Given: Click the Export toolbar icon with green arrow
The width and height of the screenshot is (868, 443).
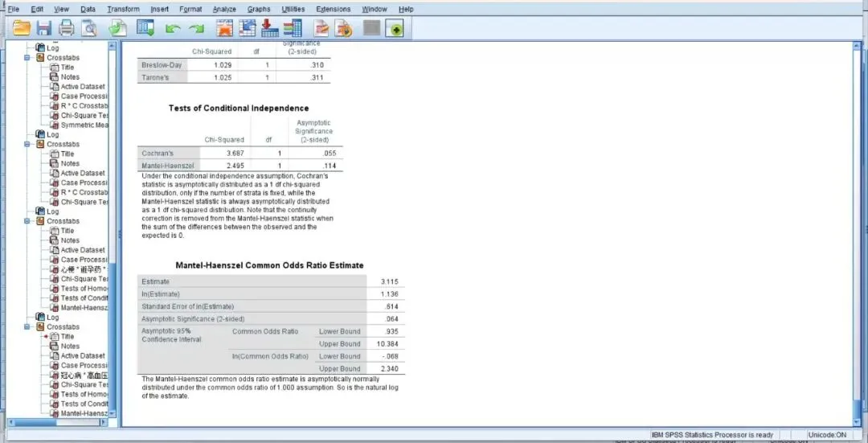Looking at the screenshot, I should point(117,28).
